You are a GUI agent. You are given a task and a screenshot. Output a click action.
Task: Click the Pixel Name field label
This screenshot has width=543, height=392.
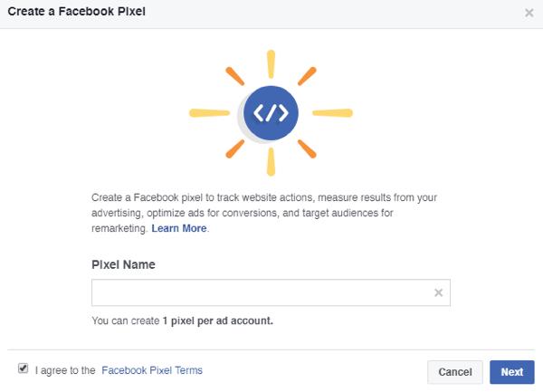tap(123, 264)
